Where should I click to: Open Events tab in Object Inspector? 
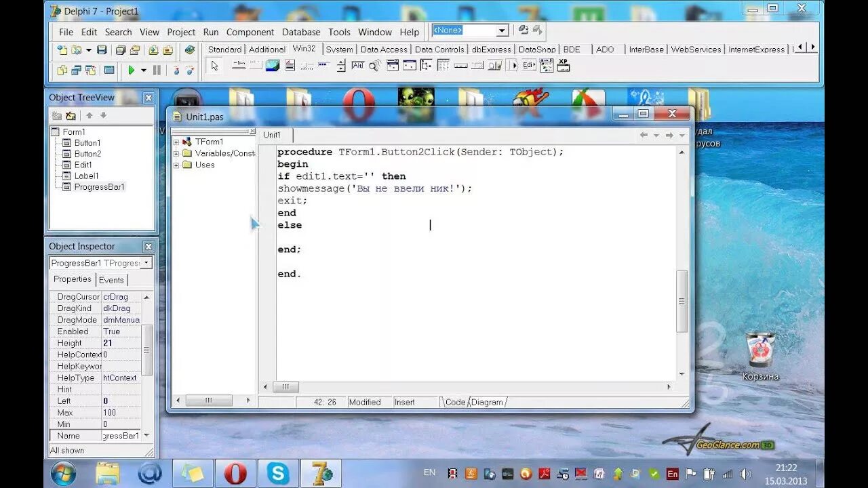click(111, 280)
